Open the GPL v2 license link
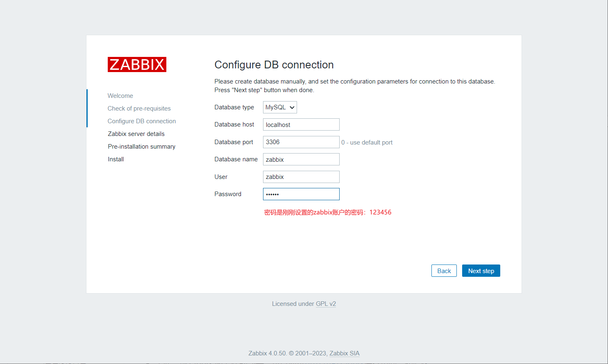The image size is (608, 364). point(326,304)
